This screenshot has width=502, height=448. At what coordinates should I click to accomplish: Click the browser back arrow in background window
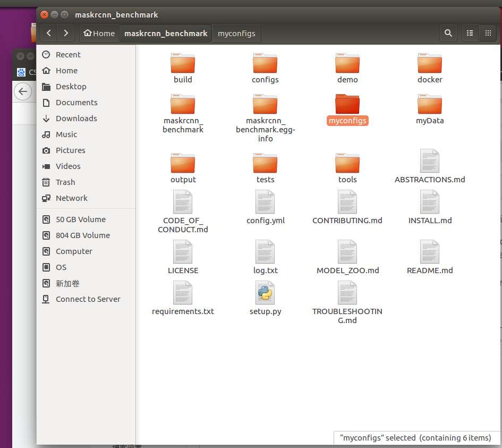point(23,91)
